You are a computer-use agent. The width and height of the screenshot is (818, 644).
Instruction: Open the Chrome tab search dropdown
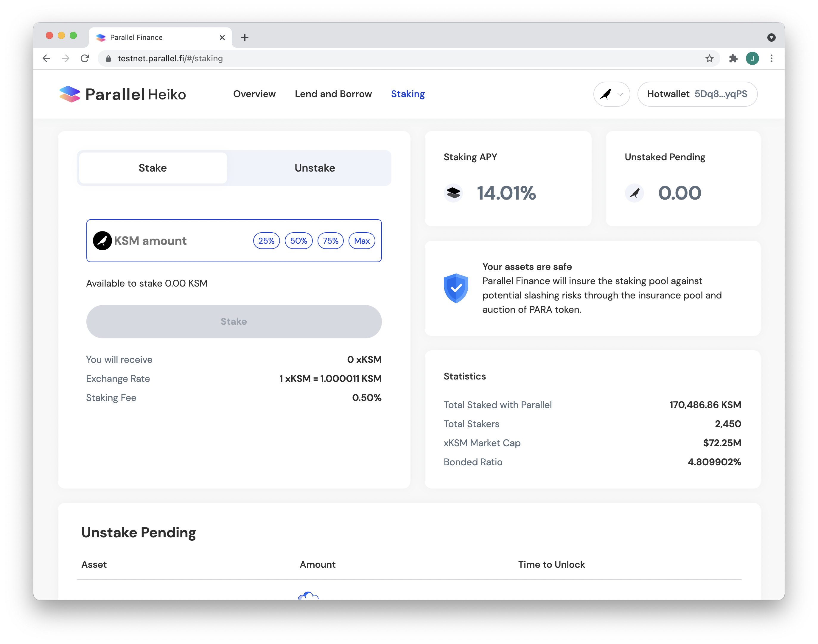coord(771,37)
